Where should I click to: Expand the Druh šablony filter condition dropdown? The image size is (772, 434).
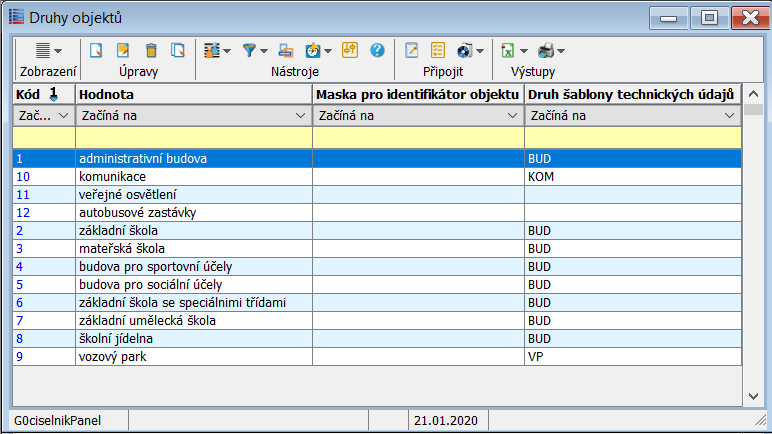point(730,116)
